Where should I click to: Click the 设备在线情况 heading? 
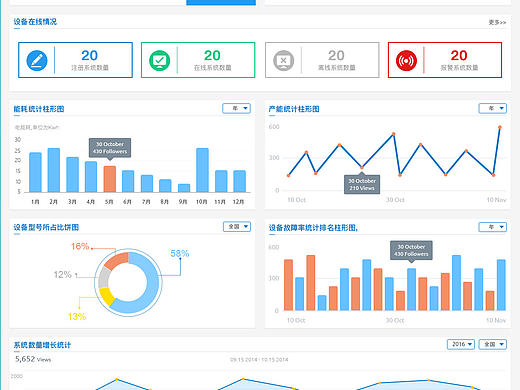point(35,22)
